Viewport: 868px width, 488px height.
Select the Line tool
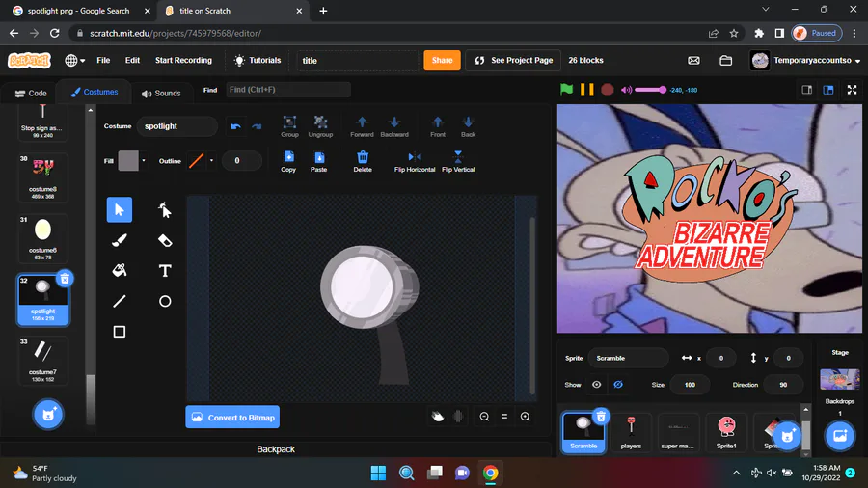click(x=119, y=301)
